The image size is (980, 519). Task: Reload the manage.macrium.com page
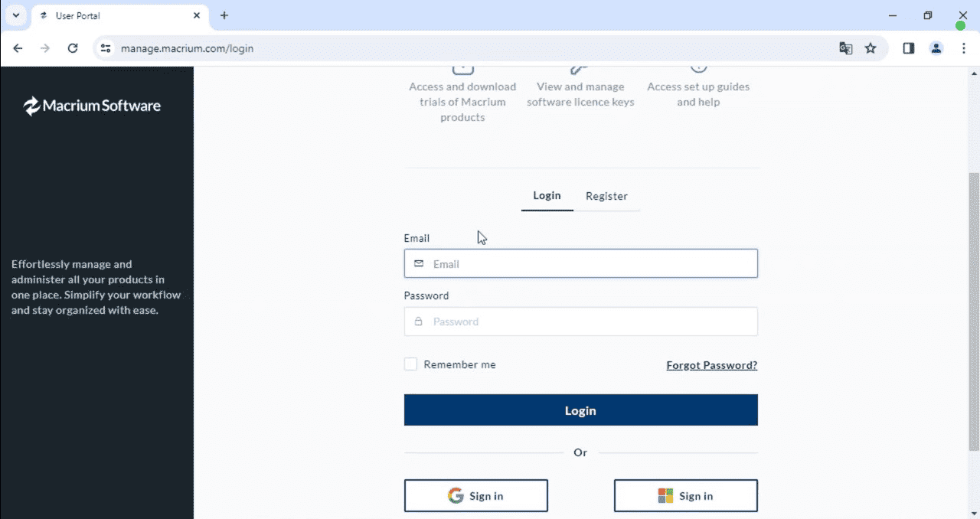tap(73, 48)
